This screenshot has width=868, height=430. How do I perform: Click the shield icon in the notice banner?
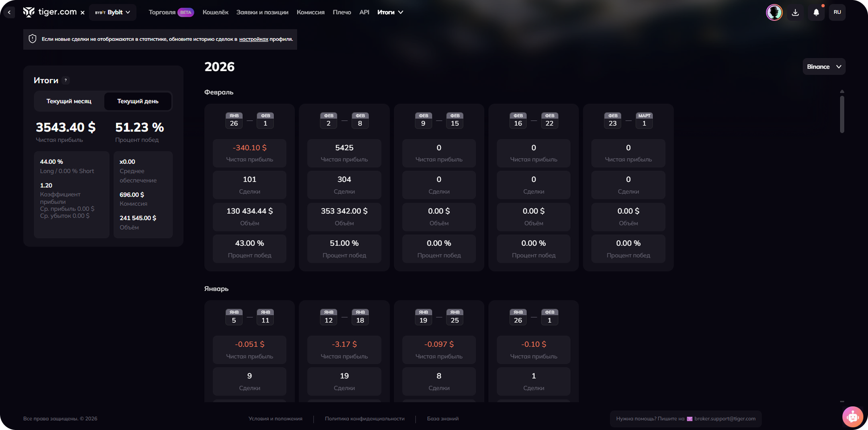(33, 39)
